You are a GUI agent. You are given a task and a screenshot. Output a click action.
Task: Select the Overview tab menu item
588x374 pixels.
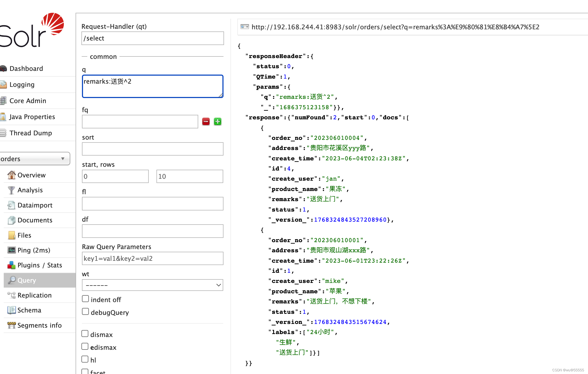pyautogui.click(x=32, y=174)
